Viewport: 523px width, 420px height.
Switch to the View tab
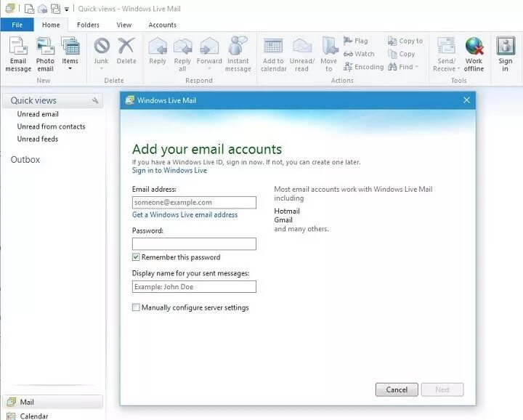(x=124, y=25)
